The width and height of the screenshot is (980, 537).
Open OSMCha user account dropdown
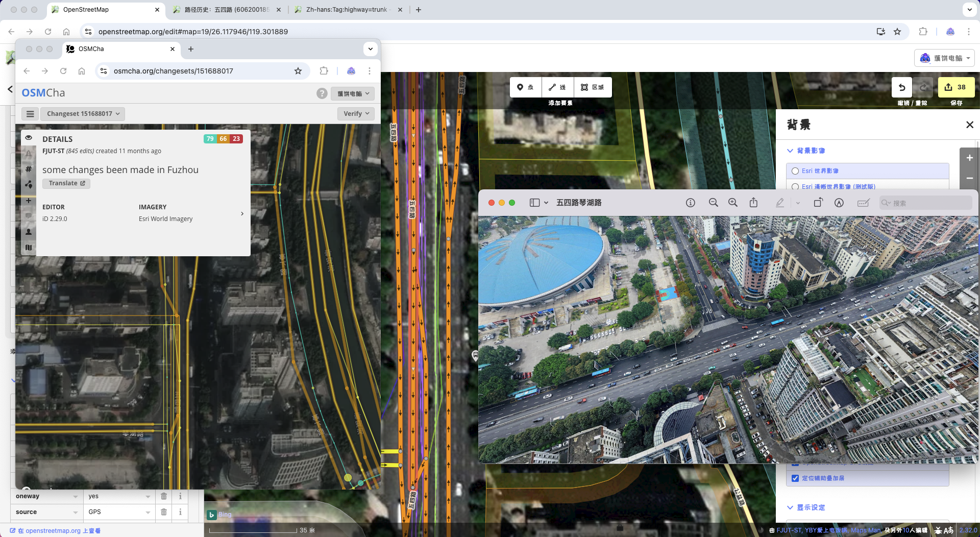[353, 93]
